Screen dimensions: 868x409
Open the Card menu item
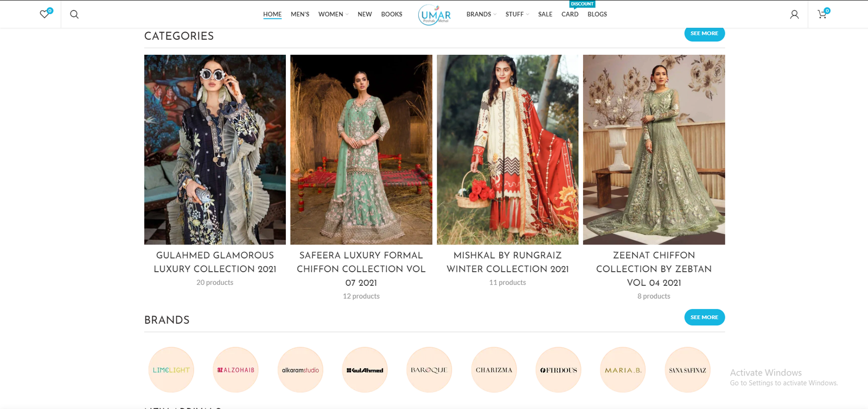570,14
